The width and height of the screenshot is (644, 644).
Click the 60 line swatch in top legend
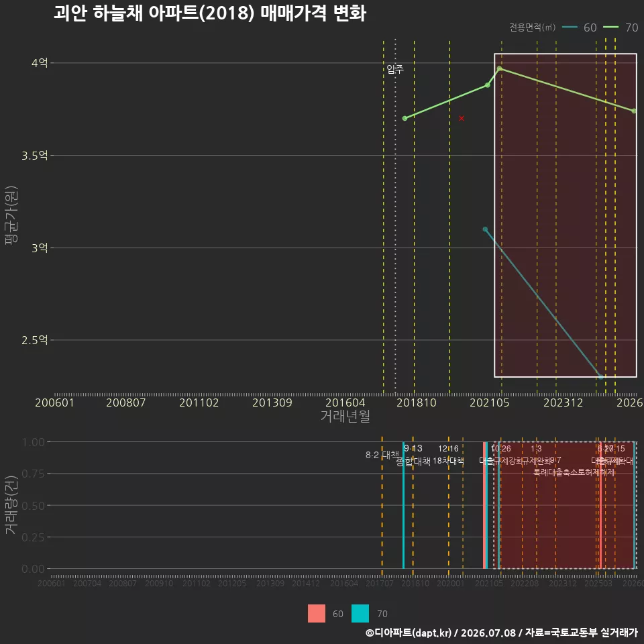[x=570, y=27]
